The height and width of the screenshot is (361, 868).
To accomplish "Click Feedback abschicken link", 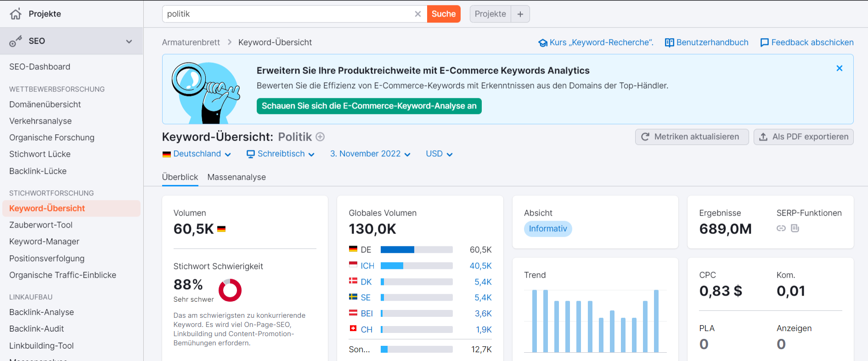I will [x=807, y=42].
